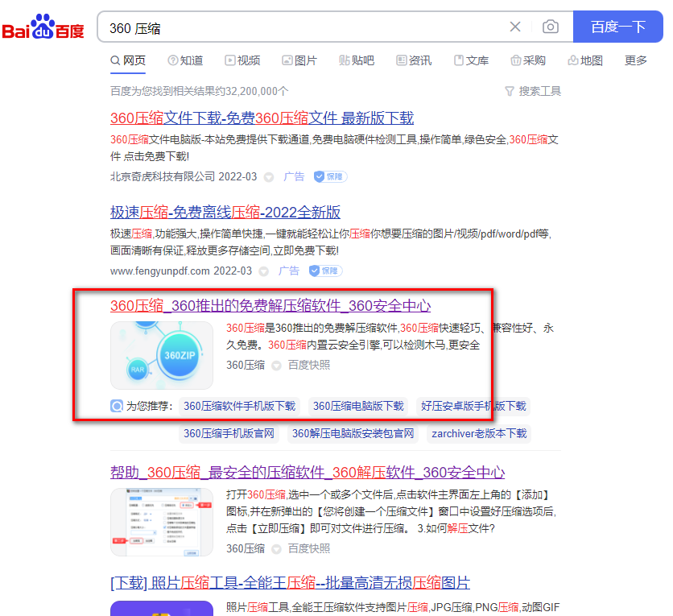
Task: Click the 百度一下 search button
Action: click(x=618, y=27)
